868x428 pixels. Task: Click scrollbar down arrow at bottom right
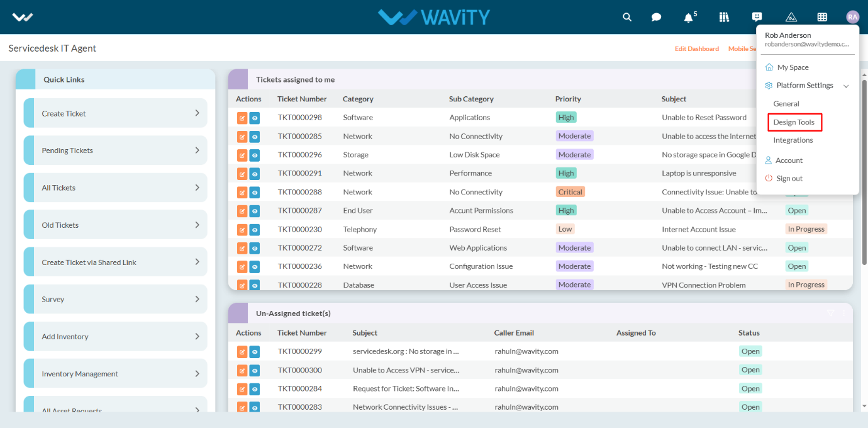(864, 407)
